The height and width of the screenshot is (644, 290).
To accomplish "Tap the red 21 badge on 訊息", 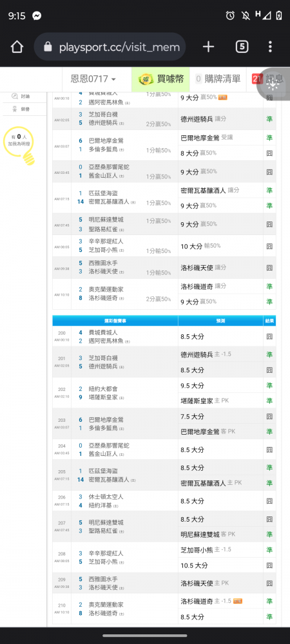I will coord(257,79).
